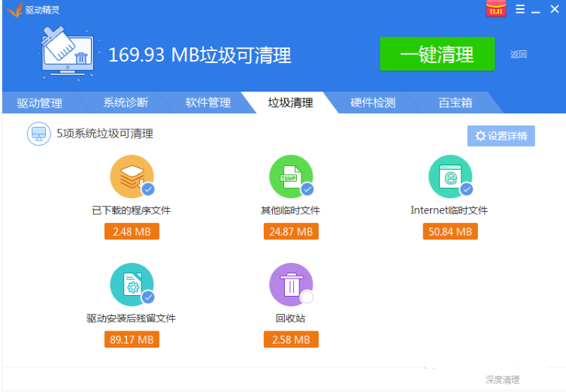Open 设置详情 settings button
The height and width of the screenshot is (392, 566).
click(x=501, y=136)
